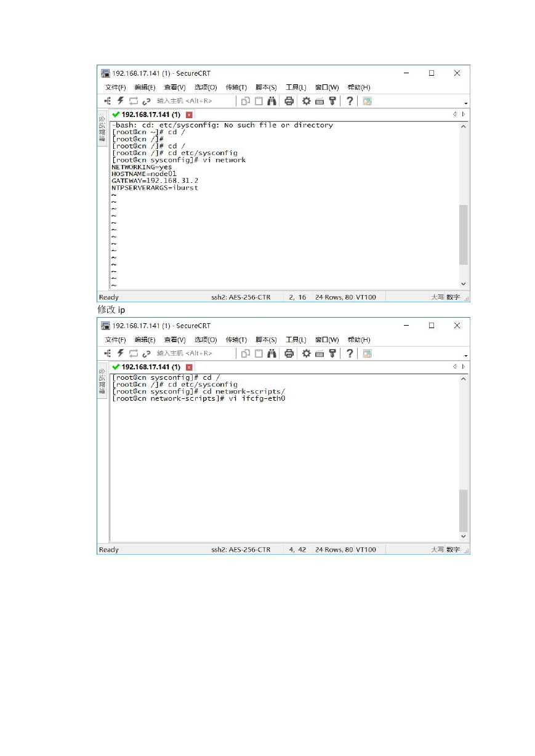
Task: Click Copy icon in ifcfg-eth0 window toolbar
Action: pos(245,353)
